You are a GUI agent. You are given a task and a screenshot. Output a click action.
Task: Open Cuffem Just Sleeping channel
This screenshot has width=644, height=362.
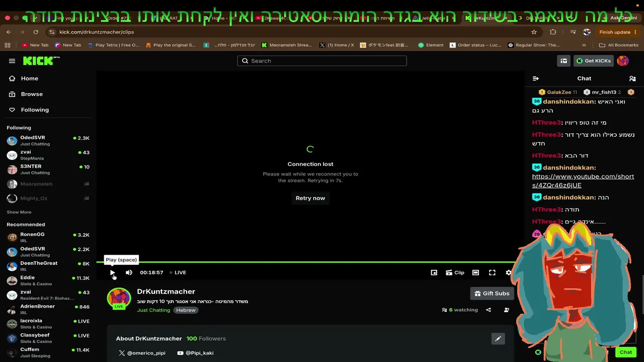(x=48, y=352)
